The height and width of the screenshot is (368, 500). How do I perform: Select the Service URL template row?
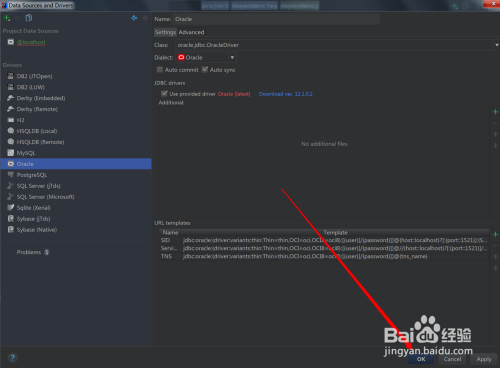click(x=324, y=248)
